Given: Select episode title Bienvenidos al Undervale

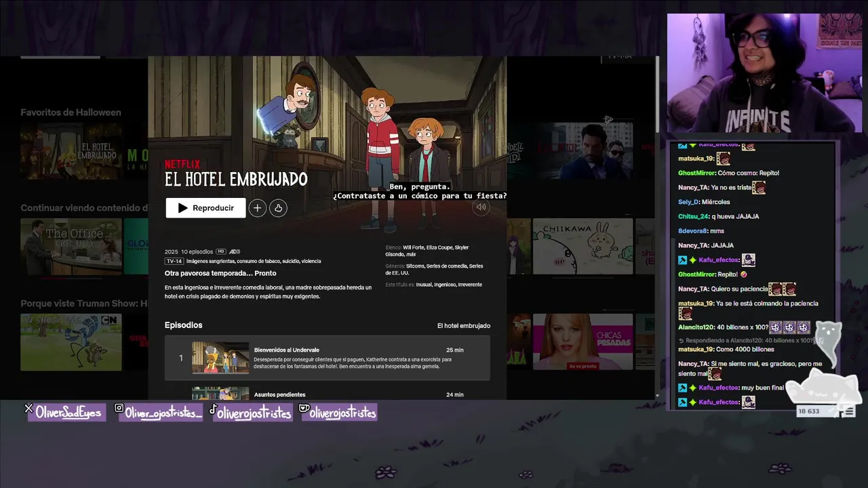Looking at the screenshot, I should (x=286, y=350).
